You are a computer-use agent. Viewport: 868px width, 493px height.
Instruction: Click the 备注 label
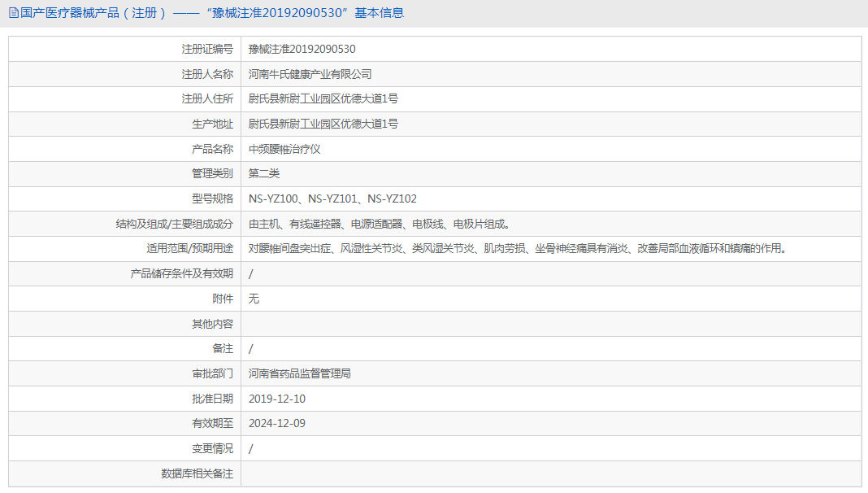pos(223,348)
